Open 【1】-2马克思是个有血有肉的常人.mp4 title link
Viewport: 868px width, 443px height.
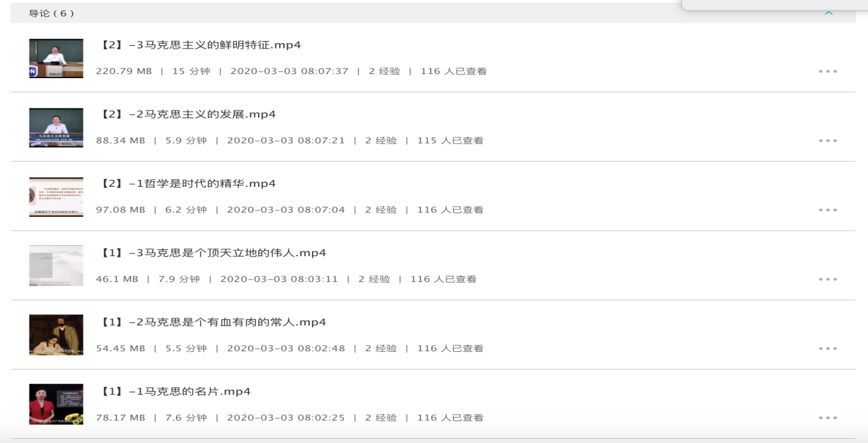(x=213, y=322)
